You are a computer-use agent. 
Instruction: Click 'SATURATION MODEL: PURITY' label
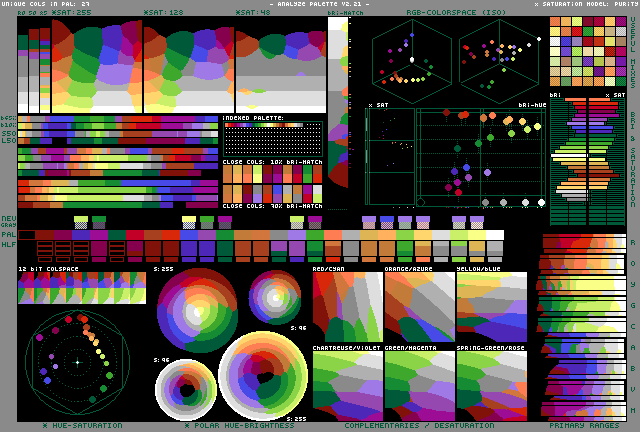(587, 4)
